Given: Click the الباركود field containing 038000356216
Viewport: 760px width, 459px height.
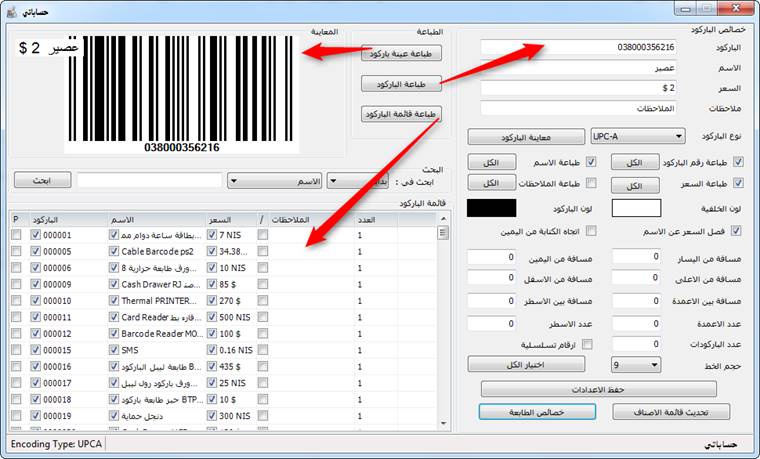Looking at the screenshot, I should click(x=578, y=47).
